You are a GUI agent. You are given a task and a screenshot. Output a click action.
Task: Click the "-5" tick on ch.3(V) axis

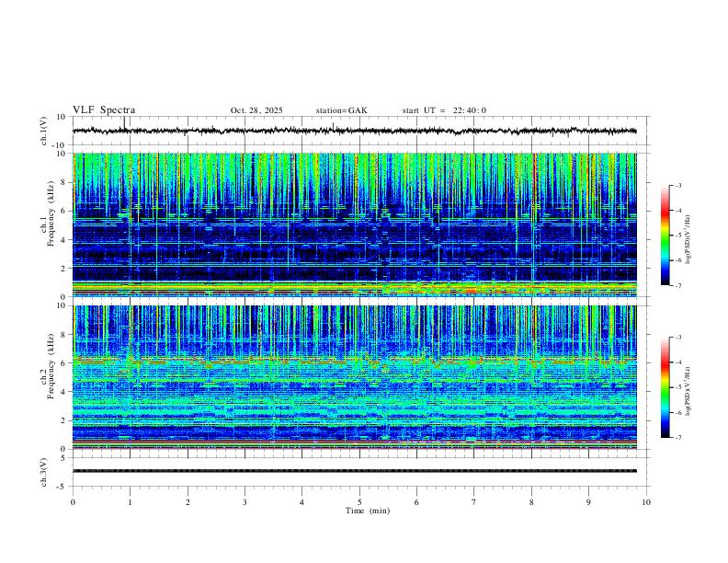(x=62, y=487)
